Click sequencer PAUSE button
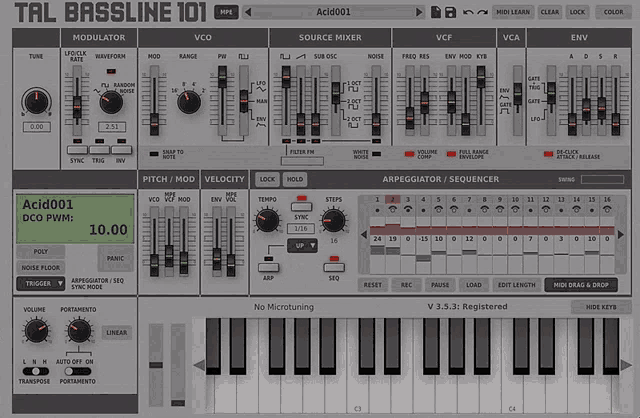Screen dimensions: 640x418 [x=440, y=285]
